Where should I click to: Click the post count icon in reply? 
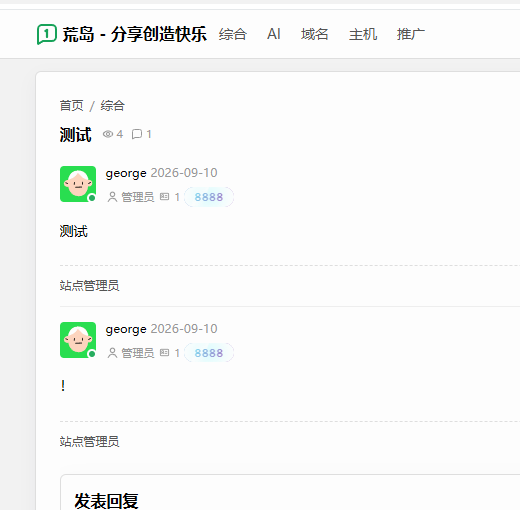(164, 353)
